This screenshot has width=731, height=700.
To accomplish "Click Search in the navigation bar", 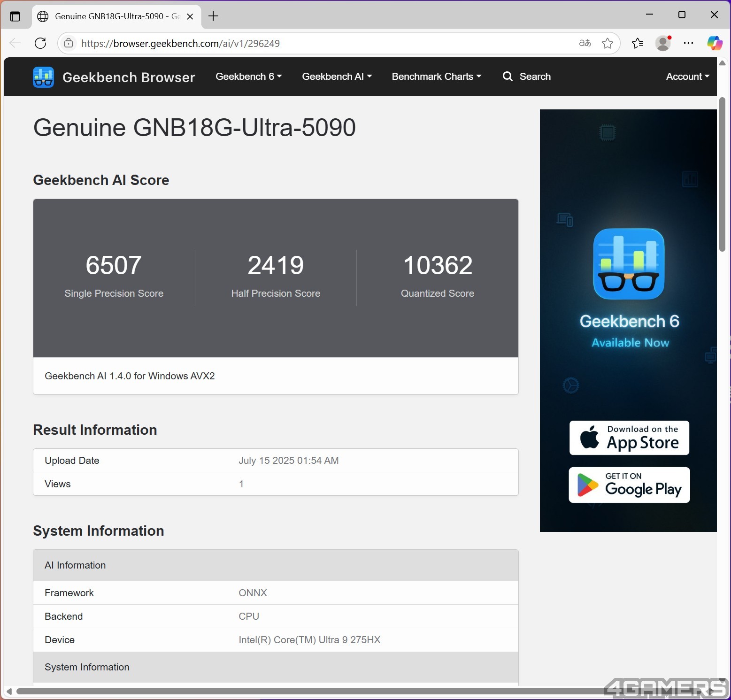I will click(526, 77).
